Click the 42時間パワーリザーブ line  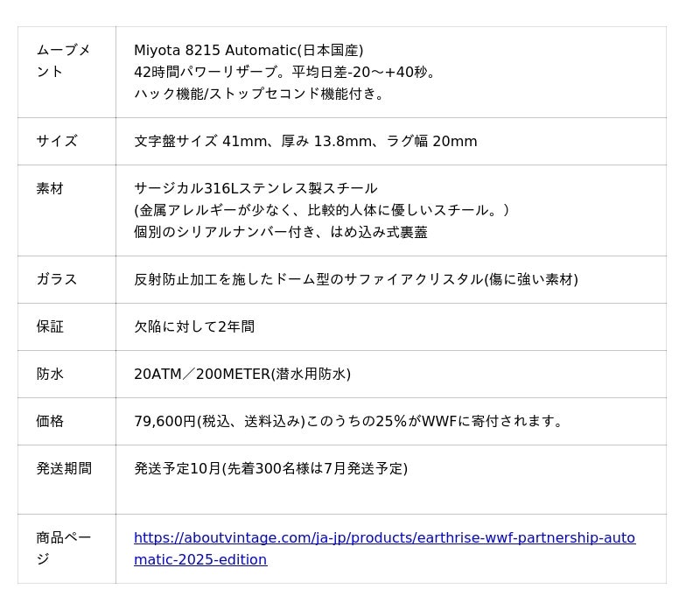[285, 73]
